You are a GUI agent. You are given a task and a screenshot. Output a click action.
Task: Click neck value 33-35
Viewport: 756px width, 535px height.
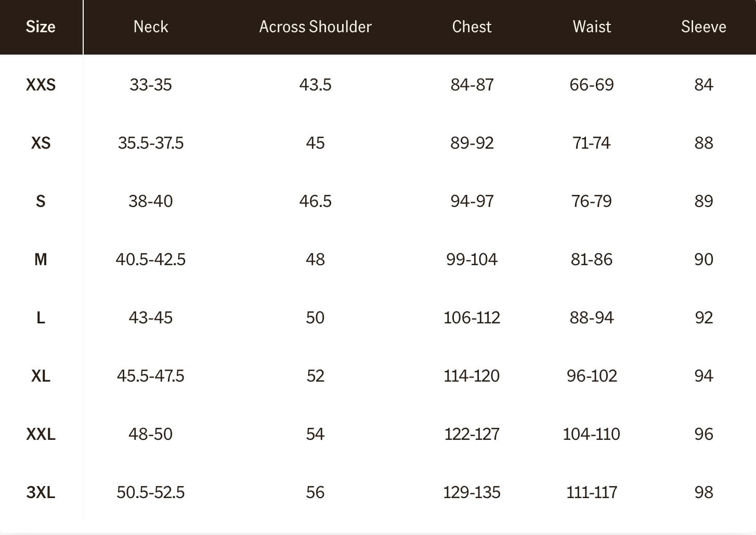tap(151, 85)
